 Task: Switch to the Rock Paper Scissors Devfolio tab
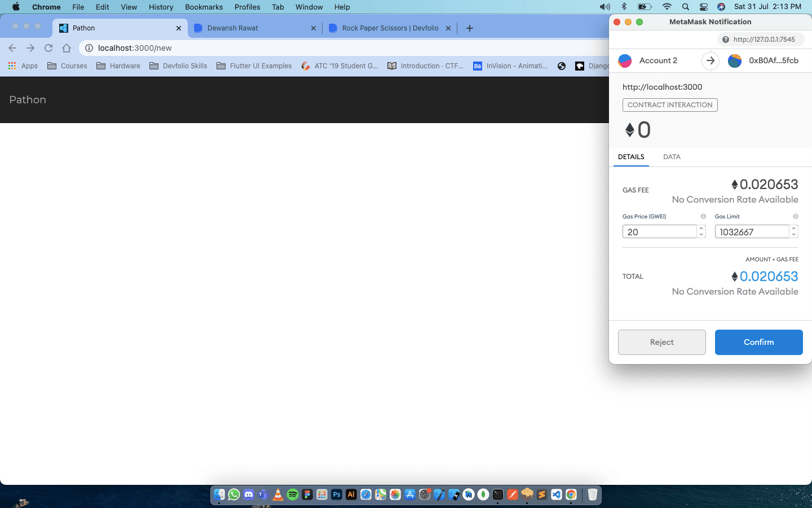pos(390,28)
